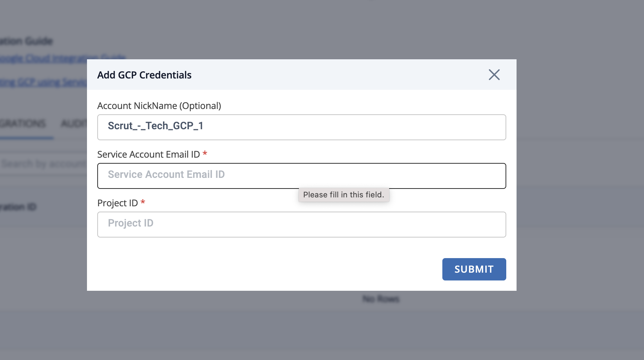Click the 'Account NickName (Optional)' label
Screen dimensions: 644x360
click(159, 106)
